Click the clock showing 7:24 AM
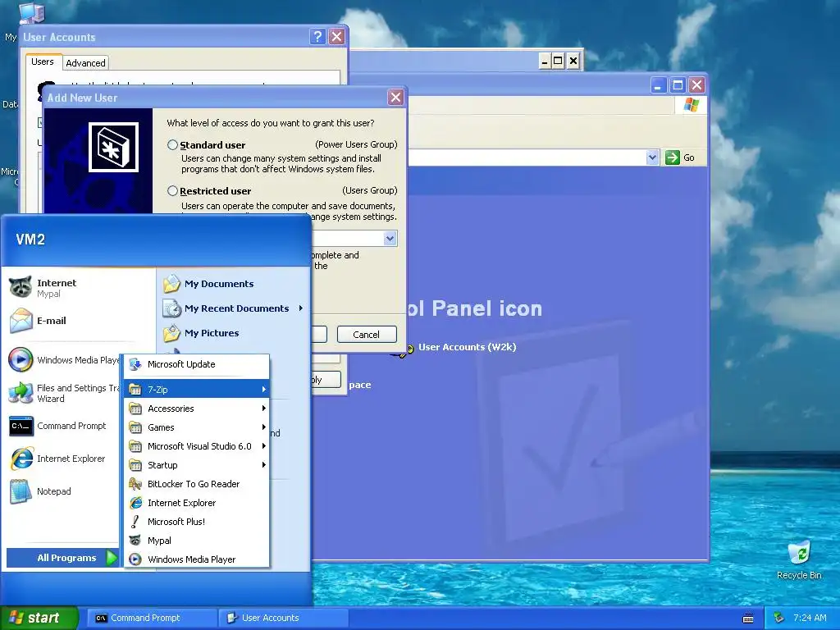The image size is (840, 630). (810, 618)
